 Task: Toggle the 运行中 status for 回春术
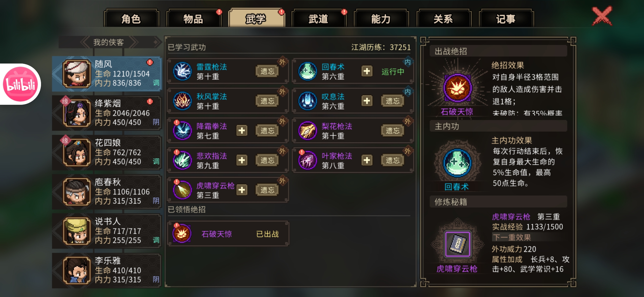coord(393,72)
